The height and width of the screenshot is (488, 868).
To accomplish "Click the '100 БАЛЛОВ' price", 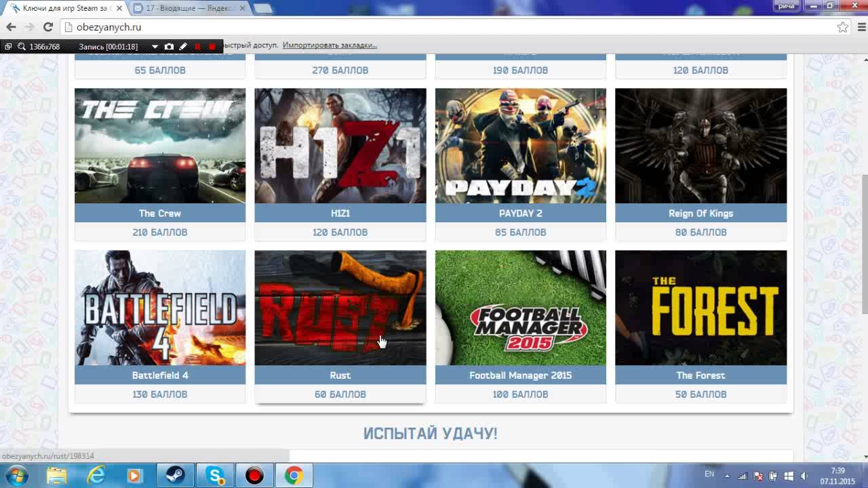I will pos(521,394).
